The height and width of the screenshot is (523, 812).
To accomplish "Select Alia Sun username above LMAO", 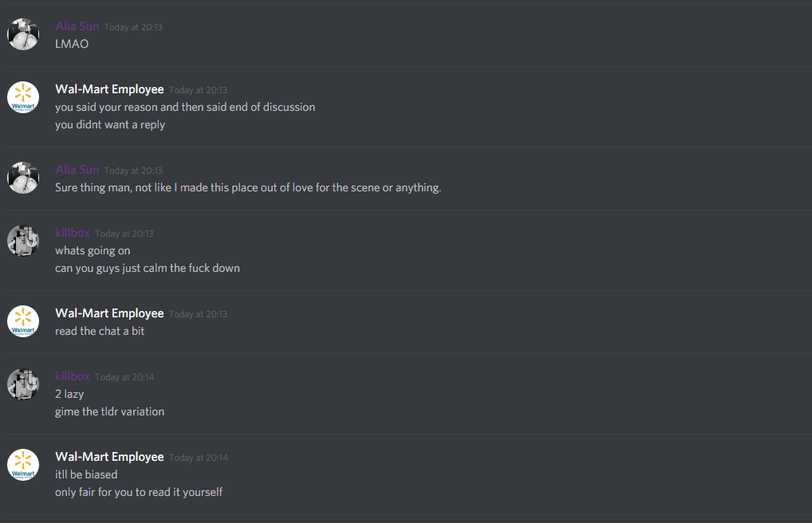I will 77,26.
